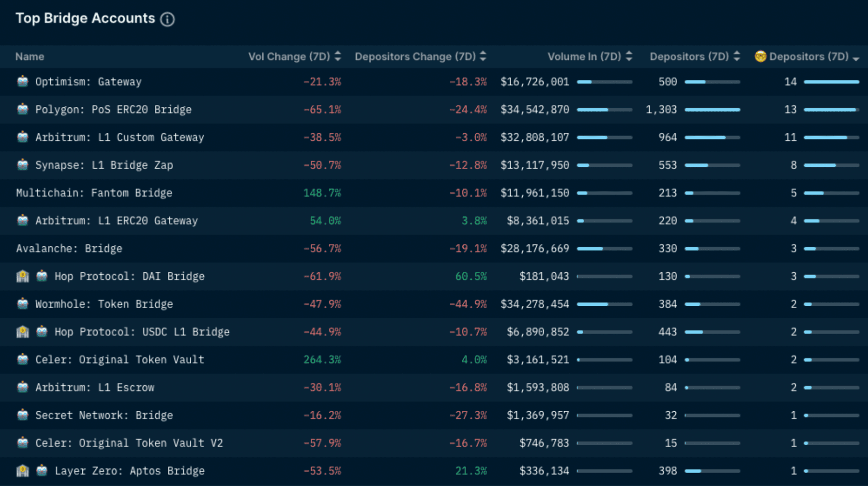The width and height of the screenshot is (868, 486).
Task: Click Optimism volume-in bar for $16,726,001
Action: pyautogui.click(x=604, y=82)
